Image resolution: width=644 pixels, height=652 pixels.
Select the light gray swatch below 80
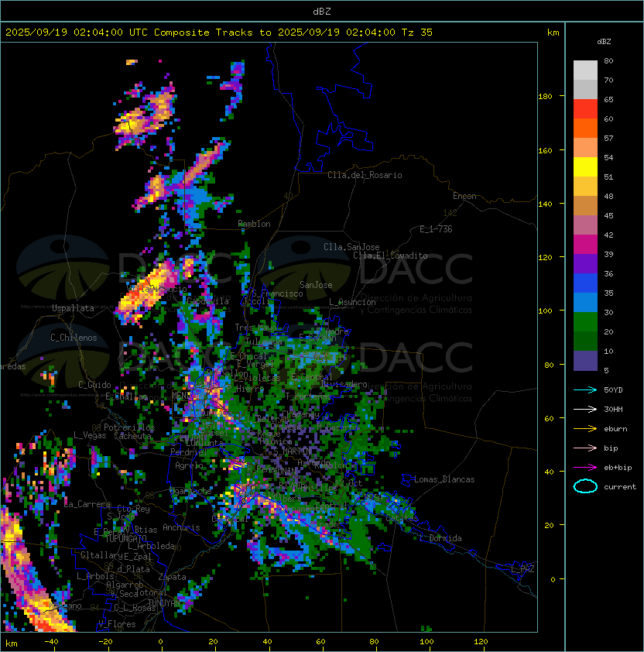coord(585,70)
